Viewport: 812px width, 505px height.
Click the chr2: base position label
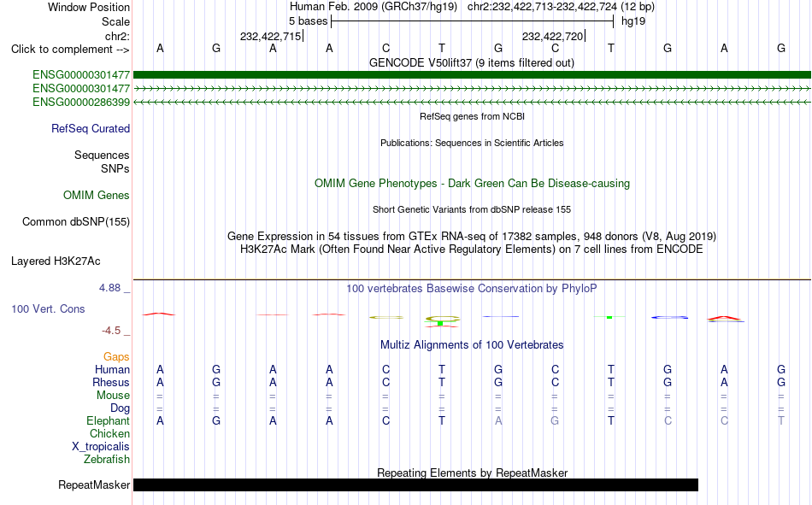coord(117,36)
